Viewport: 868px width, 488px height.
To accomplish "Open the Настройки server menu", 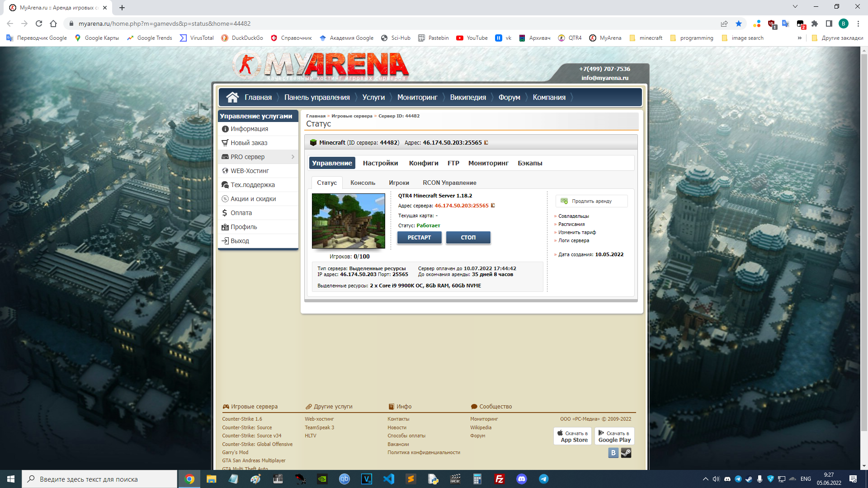I will click(x=380, y=163).
